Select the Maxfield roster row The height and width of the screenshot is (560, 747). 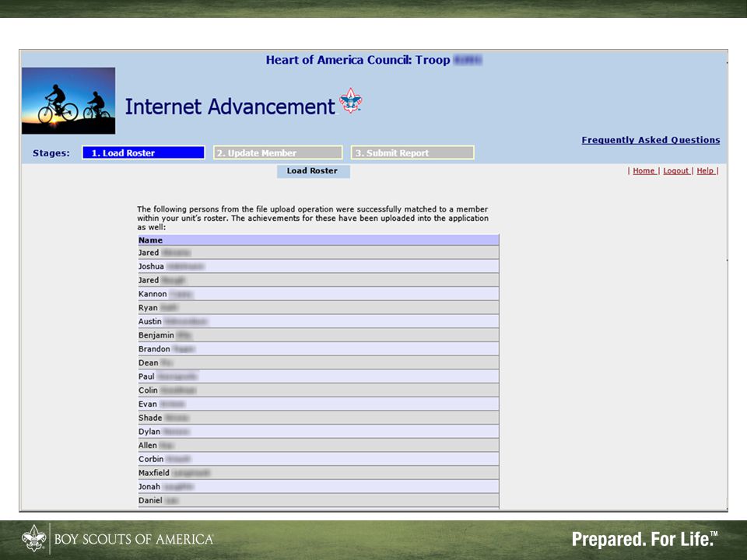318,474
